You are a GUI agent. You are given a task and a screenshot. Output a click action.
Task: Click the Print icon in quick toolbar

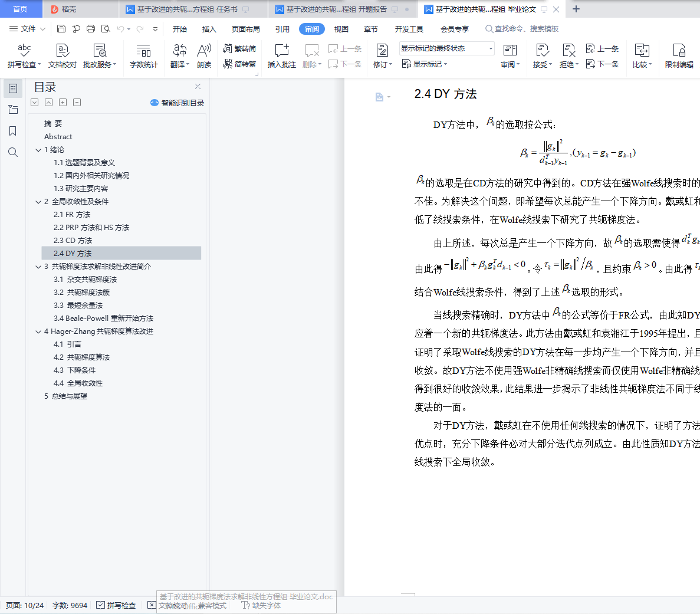91,29
